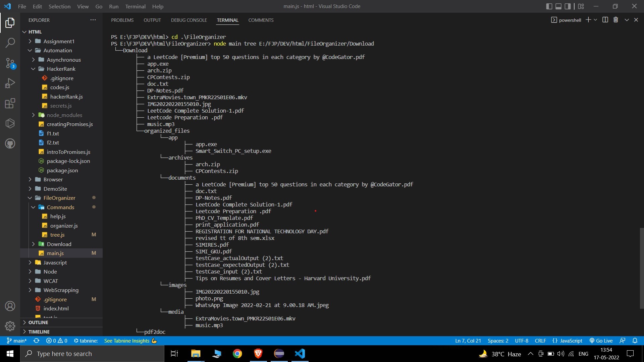Screen dimensions: 644x362
Task: Switch to the OUTPUT tab
Action: click(152, 20)
